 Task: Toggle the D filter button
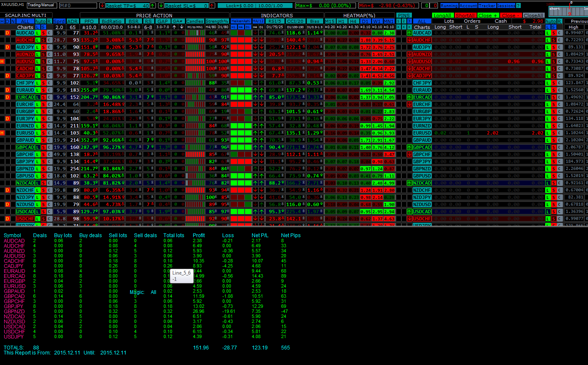tap(8, 21)
